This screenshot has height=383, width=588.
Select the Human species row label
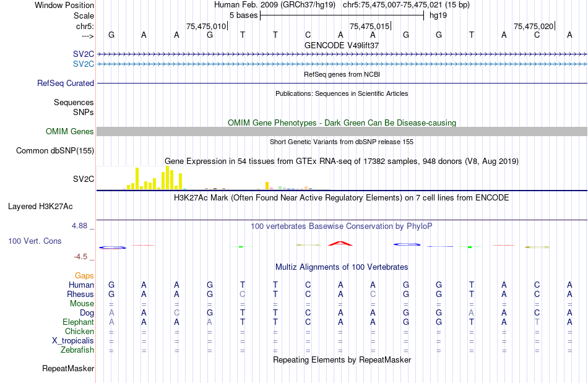pos(81,285)
